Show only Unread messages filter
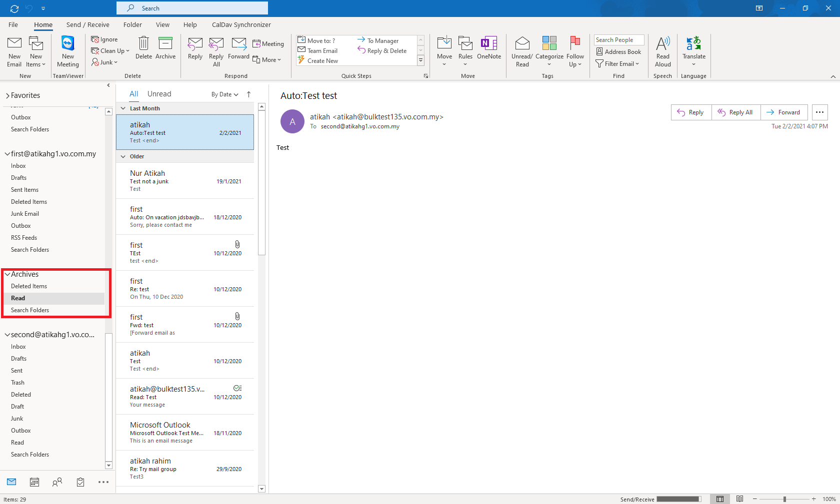The width and height of the screenshot is (840, 504). pyautogui.click(x=159, y=94)
